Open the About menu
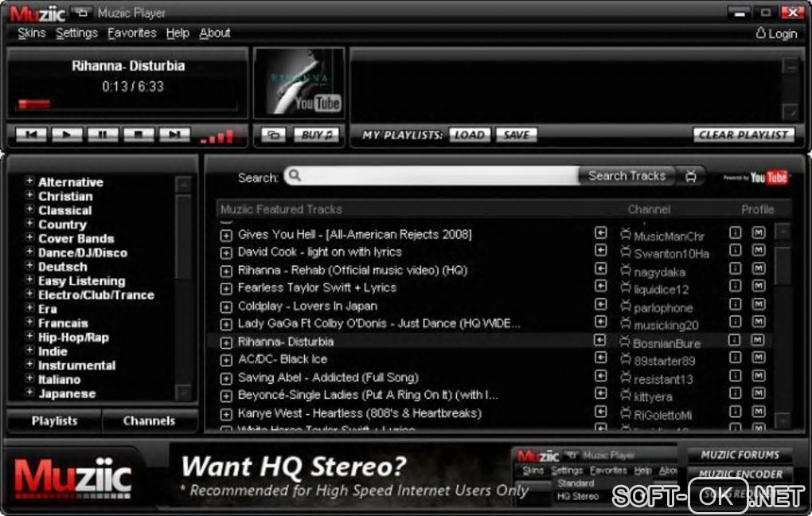 (x=214, y=33)
